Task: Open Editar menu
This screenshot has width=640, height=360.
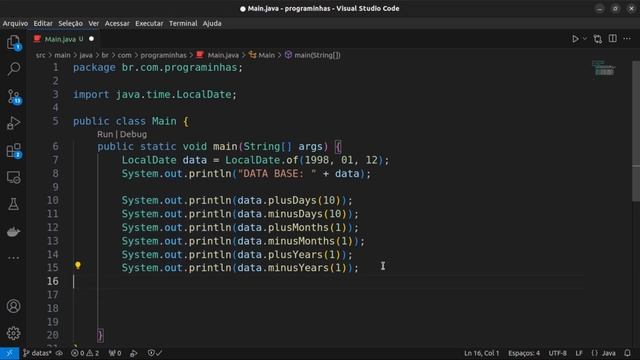Action: click(x=43, y=23)
